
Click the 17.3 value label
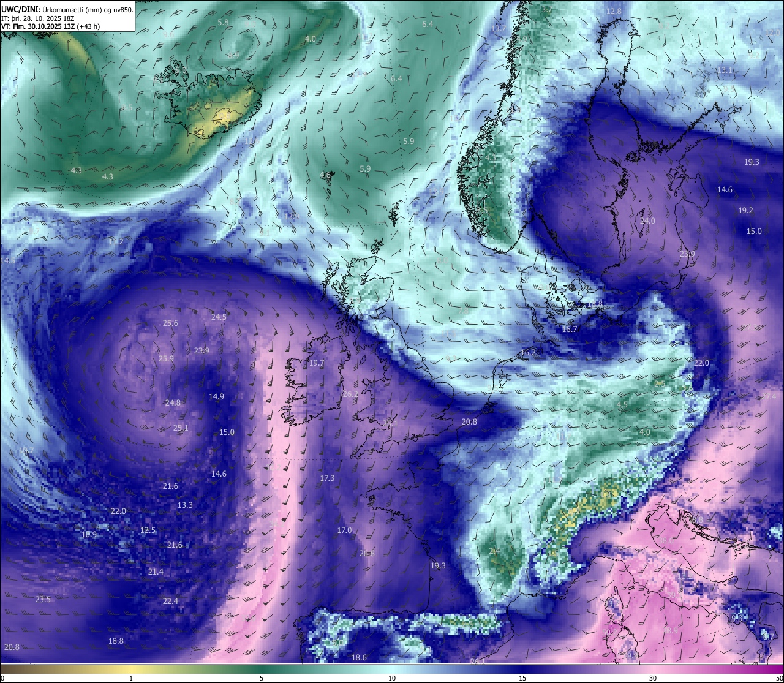(x=327, y=478)
